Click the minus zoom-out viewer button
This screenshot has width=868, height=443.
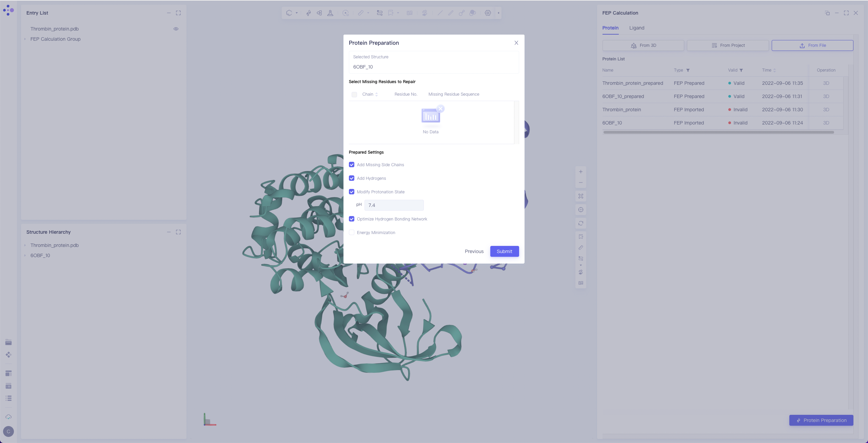click(x=581, y=182)
